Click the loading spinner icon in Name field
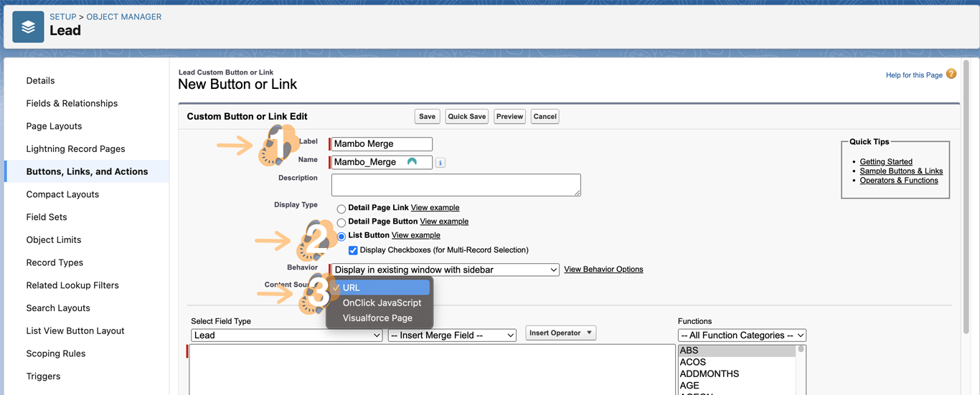 tap(412, 162)
